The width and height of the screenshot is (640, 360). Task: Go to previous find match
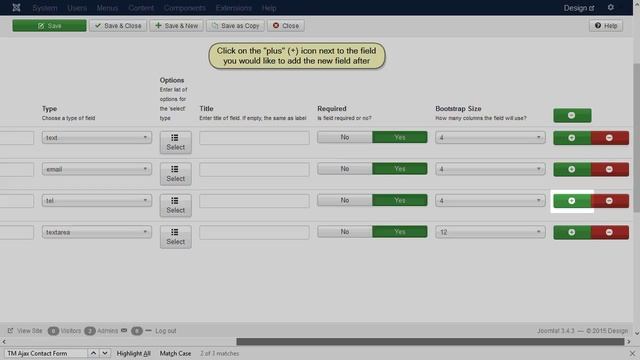[x=93, y=353]
